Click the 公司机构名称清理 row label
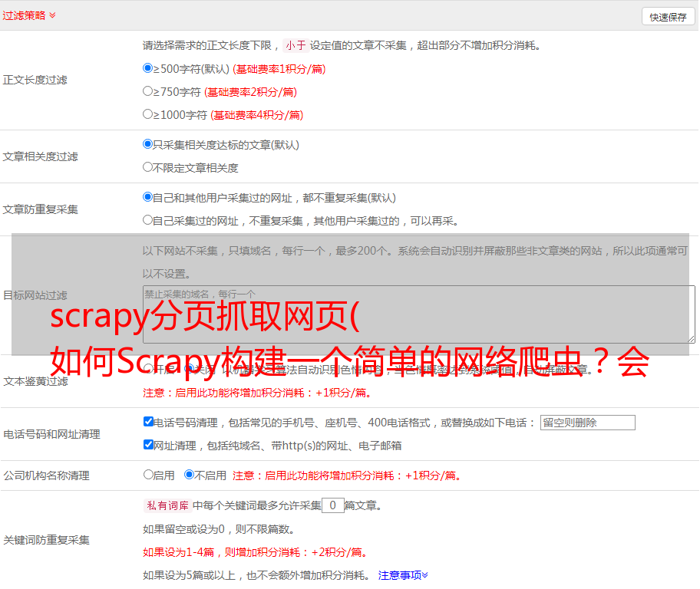This screenshot has width=700, height=589. click(x=46, y=475)
